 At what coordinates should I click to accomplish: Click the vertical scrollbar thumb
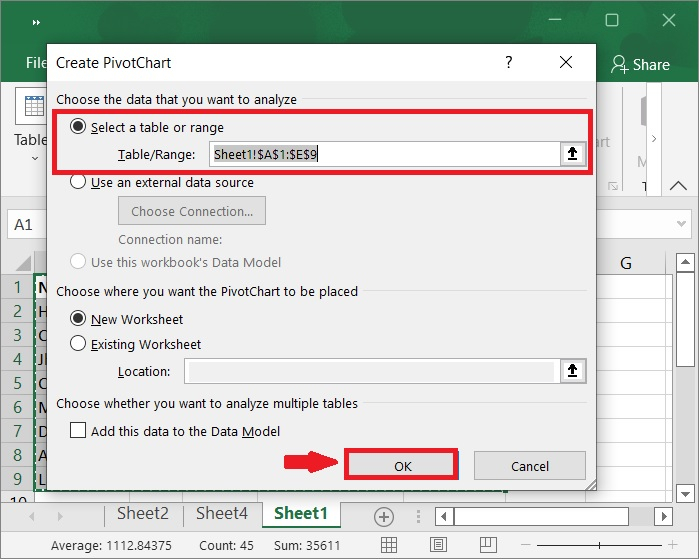[x=685, y=319]
